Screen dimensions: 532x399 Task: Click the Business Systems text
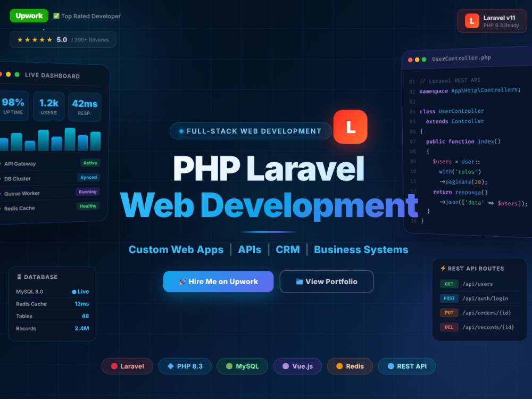pos(361,250)
